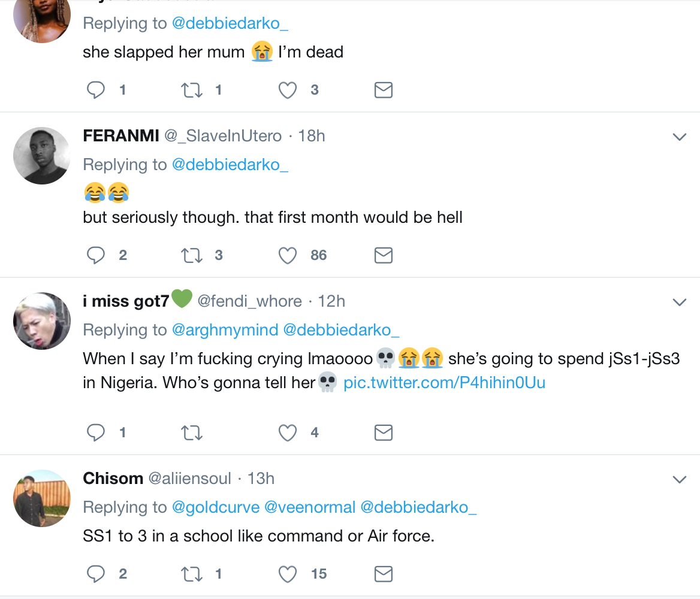Send FERANMI's tweet via direct message
Screen dimensions: 700x599
point(383,256)
